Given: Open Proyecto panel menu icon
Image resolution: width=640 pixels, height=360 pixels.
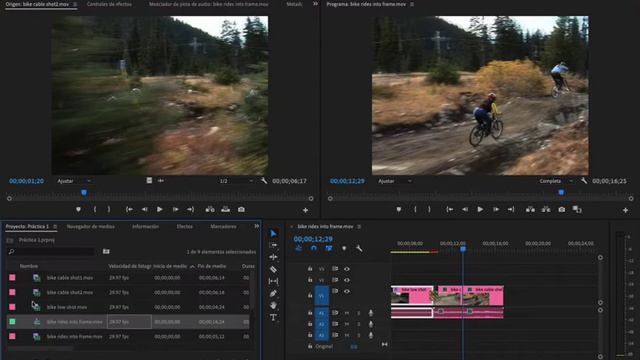Looking at the screenshot, I should (55, 227).
